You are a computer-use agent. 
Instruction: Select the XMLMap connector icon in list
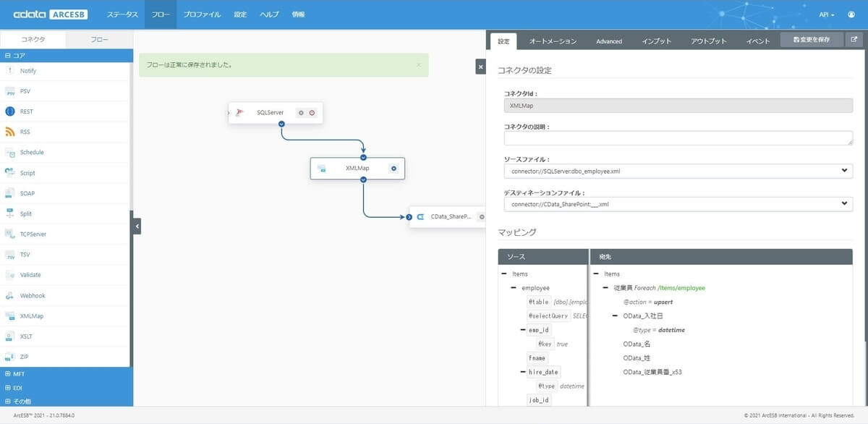click(10, 315)
